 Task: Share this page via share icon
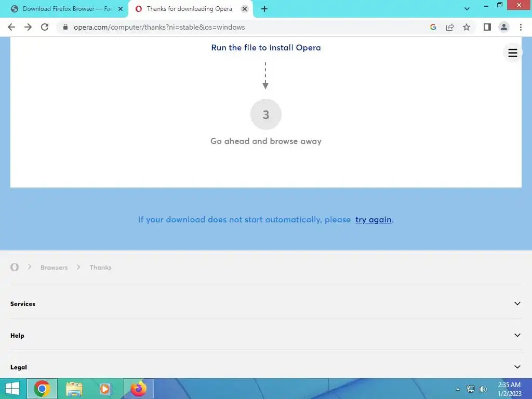[x=450, y=27]
